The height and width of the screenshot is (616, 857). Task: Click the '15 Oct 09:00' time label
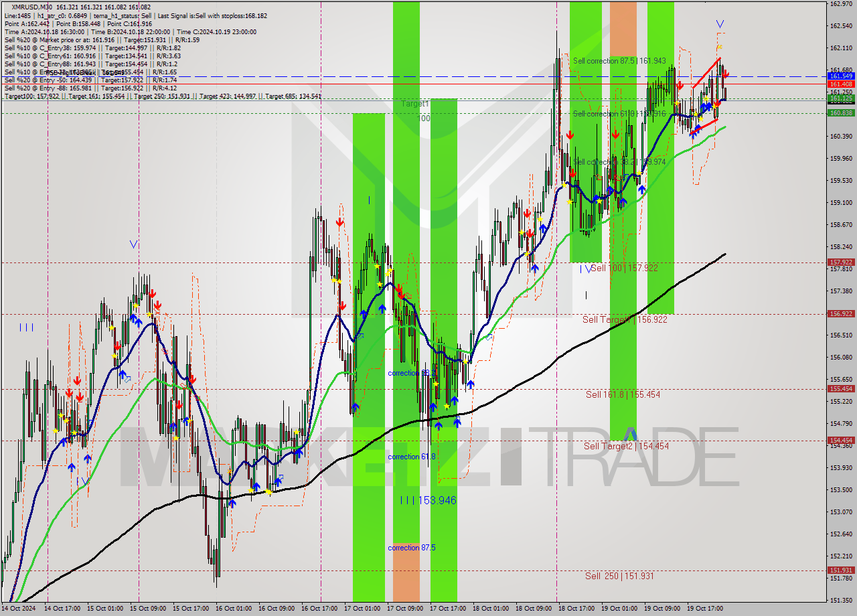point(148,609)
